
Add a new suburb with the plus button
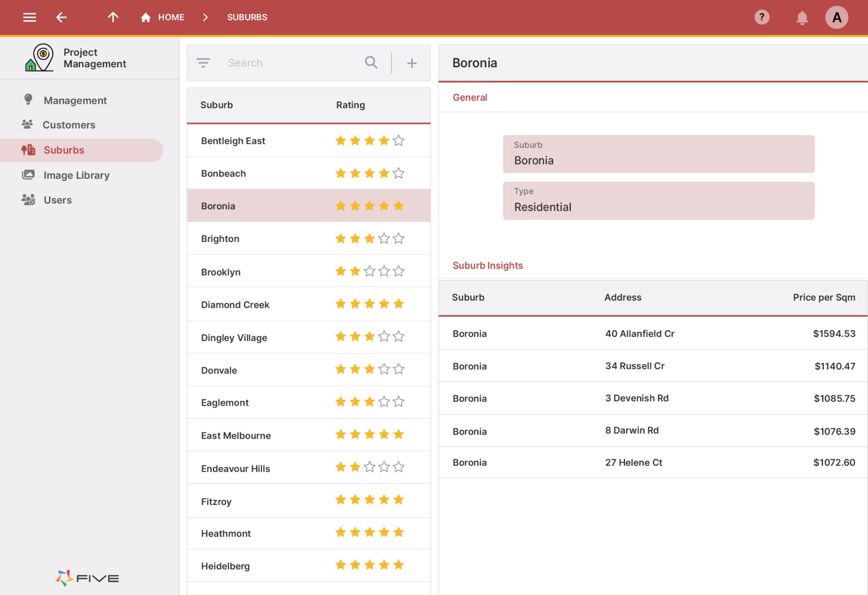[x=411, y=62]
